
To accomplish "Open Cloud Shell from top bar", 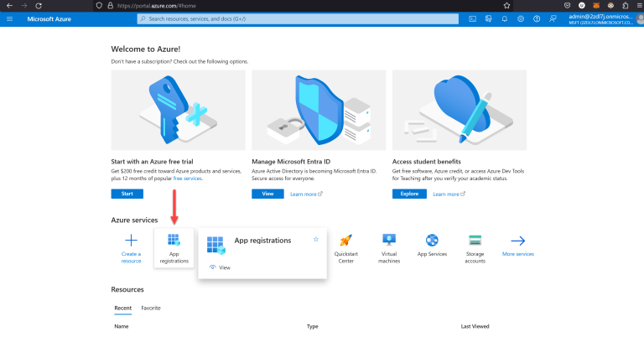I will 473,18.
